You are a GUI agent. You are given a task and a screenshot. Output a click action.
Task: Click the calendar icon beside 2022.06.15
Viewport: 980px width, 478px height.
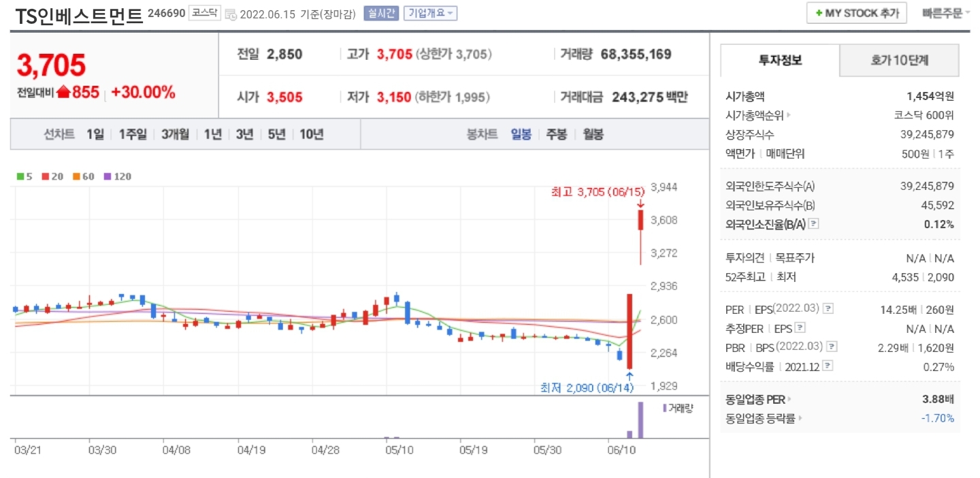click(231, 14)
